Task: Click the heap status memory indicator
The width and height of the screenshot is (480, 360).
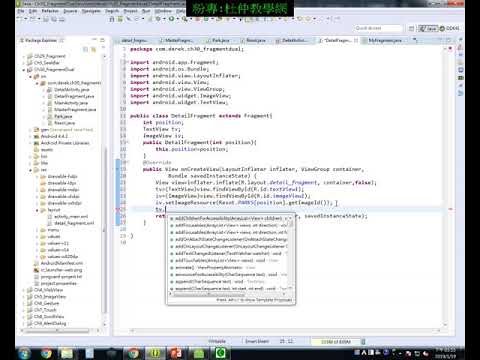Action: coord(336,342)
